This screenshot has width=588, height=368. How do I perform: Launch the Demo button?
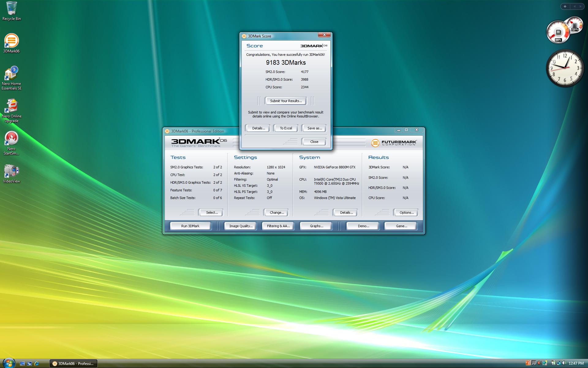pyautogui.click(x=363, y=226)
